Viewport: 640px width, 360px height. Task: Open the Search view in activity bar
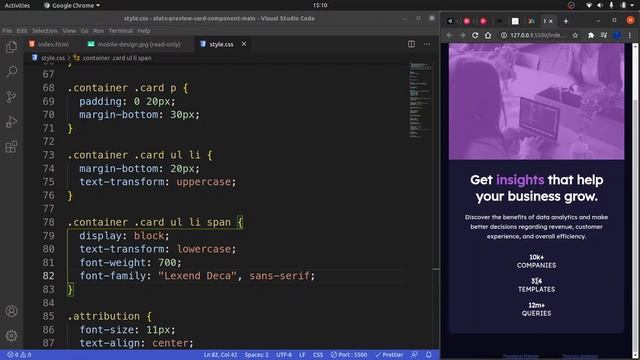point(11,72)
